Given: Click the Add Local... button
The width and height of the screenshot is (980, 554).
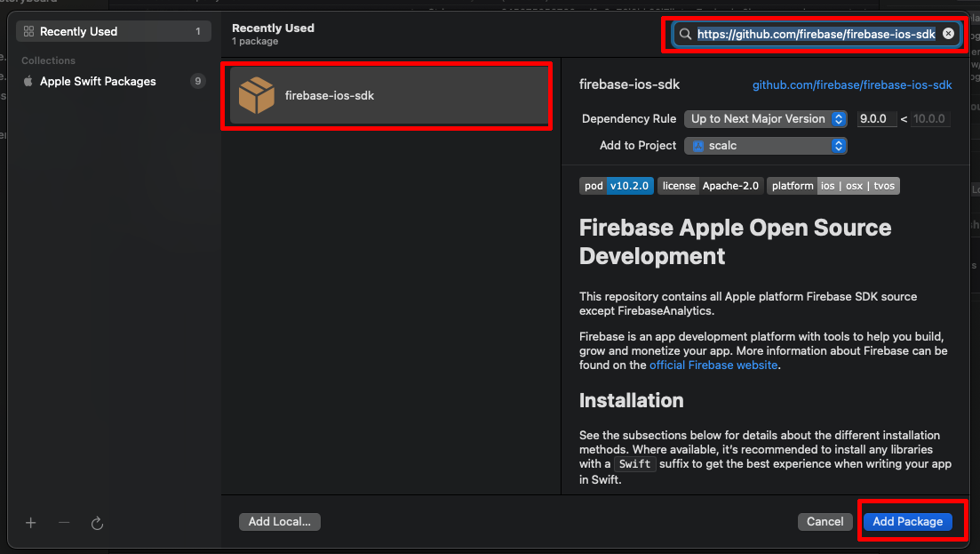Looking at the screenshot, I should coord(279,521).
